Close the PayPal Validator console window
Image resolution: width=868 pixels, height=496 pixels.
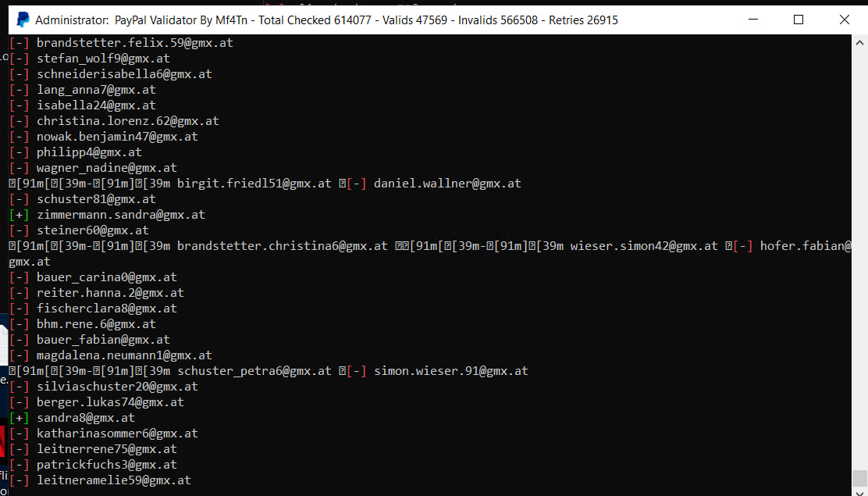845,20
